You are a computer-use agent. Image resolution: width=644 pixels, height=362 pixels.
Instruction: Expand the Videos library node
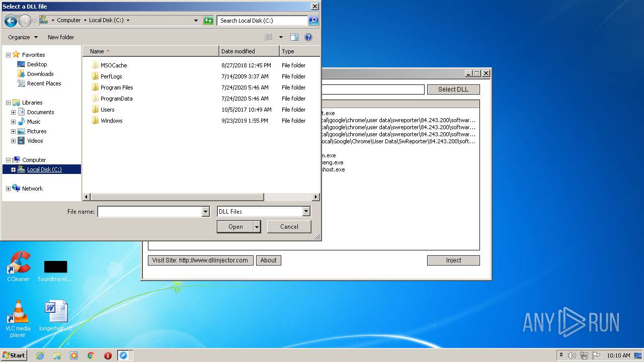click(13, 141)
